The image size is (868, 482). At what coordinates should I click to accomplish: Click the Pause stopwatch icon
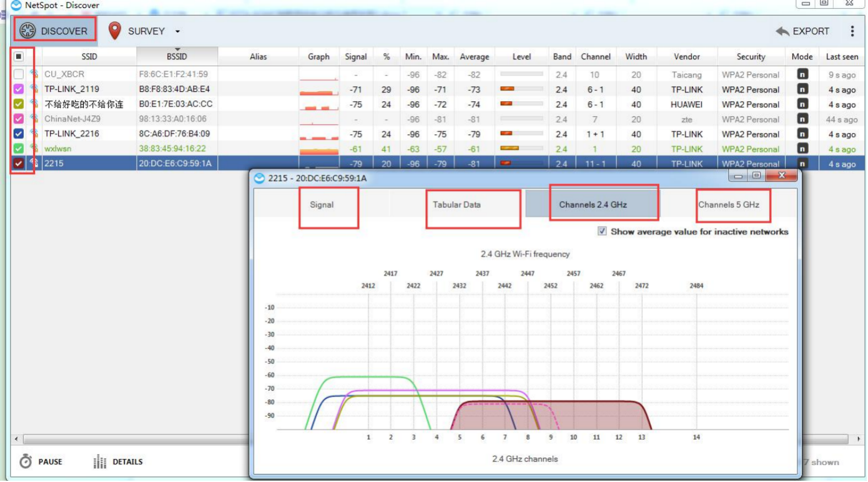[26, 461]
